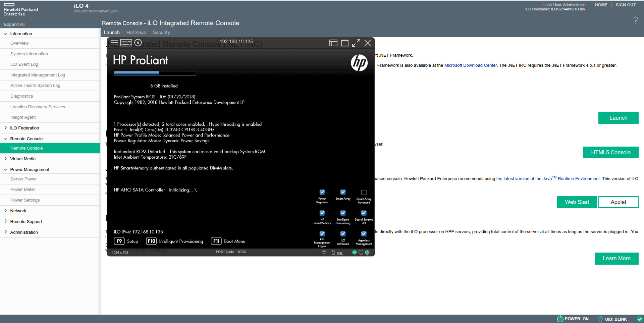Expand the Virtual Media section

(x=5, y=159)
